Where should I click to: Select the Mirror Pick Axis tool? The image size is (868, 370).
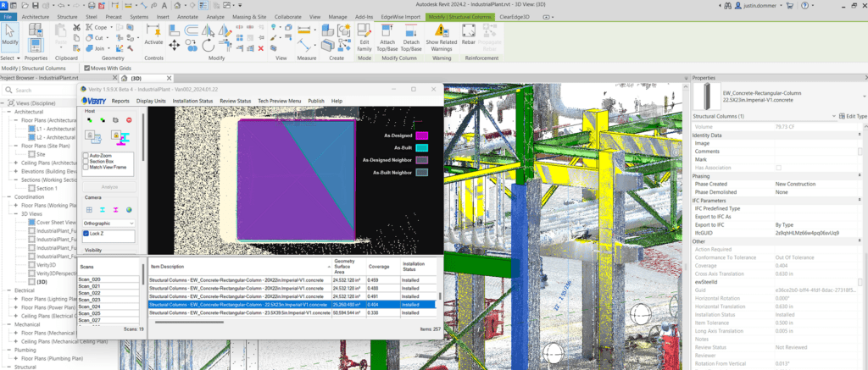(209, 30)
